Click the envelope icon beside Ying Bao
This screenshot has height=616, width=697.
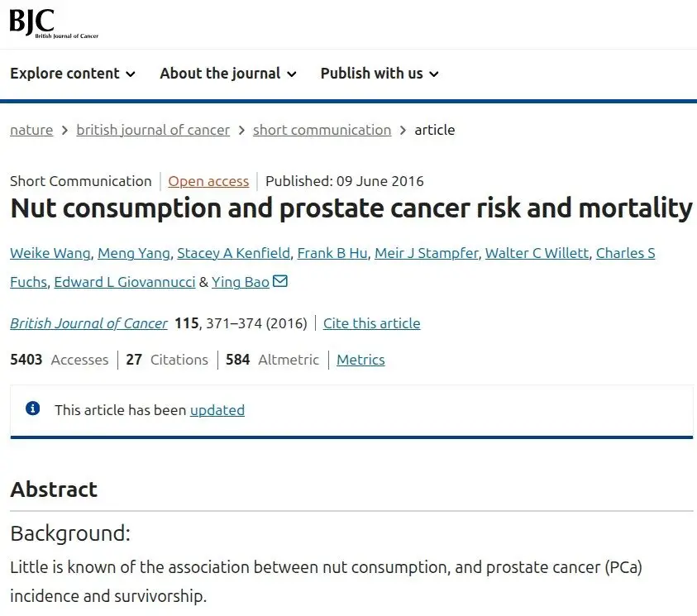pyautogui.click(x=280, y=281)
